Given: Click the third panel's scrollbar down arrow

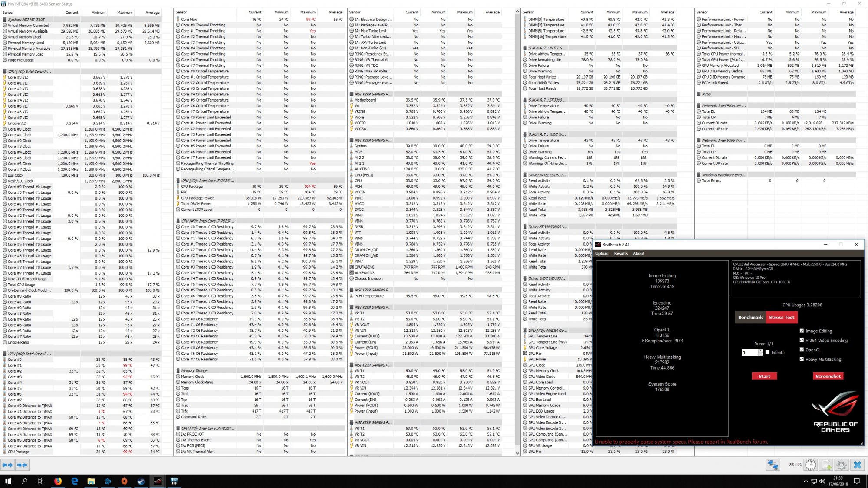Looking at the screenshot, I should click(x=517, y=453).
